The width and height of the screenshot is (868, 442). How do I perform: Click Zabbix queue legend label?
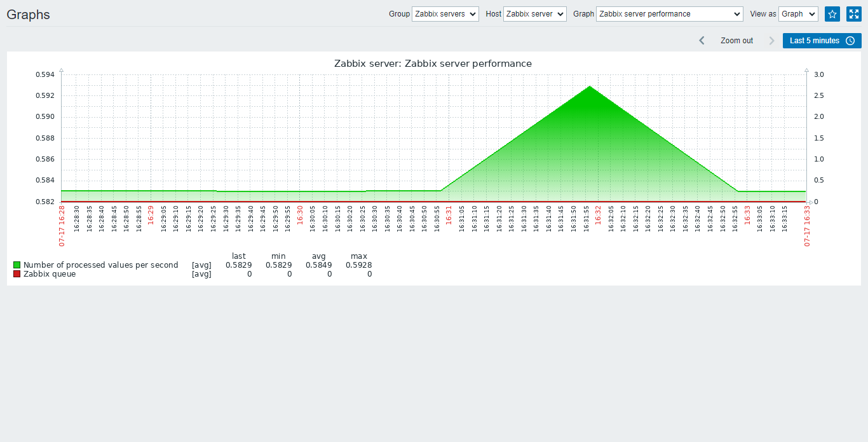[50, 274]
